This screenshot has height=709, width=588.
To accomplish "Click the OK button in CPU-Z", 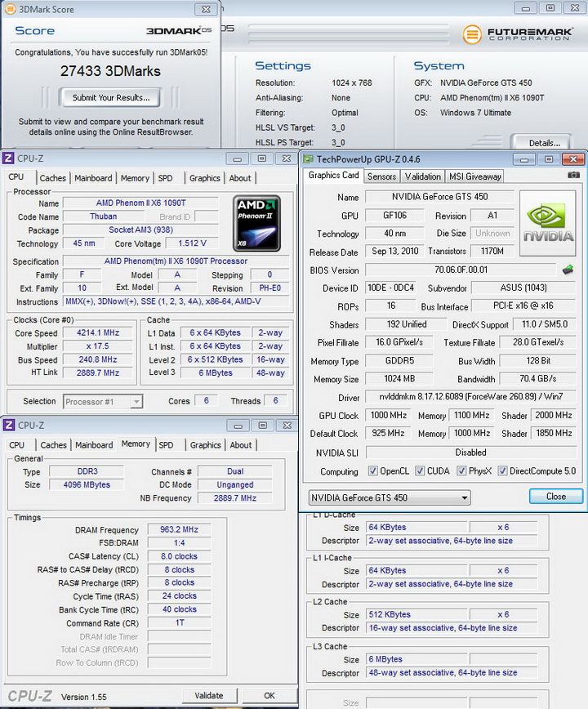I will click(x=269, y=696).
